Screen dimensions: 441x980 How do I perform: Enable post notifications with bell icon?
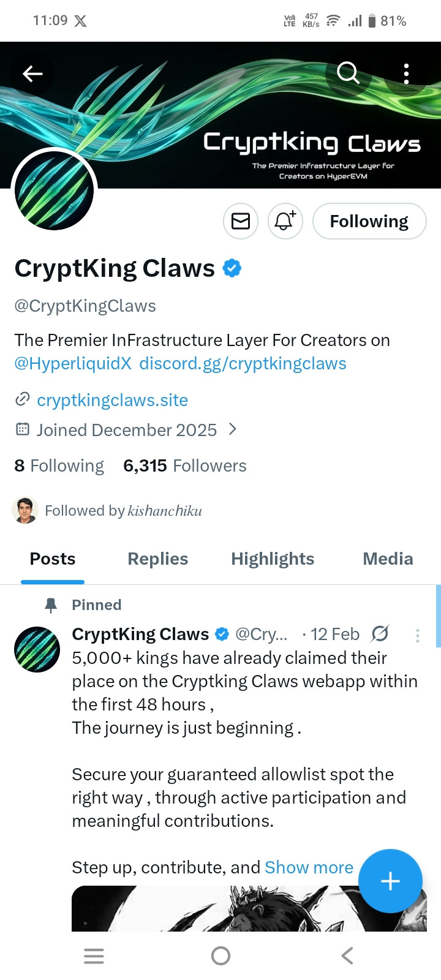tap(285, 221)
